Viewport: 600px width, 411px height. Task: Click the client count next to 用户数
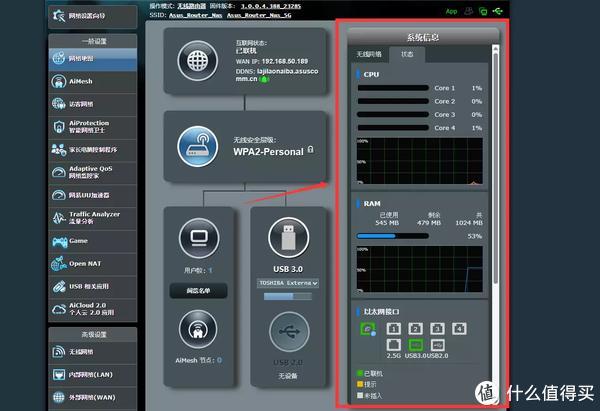210,271
